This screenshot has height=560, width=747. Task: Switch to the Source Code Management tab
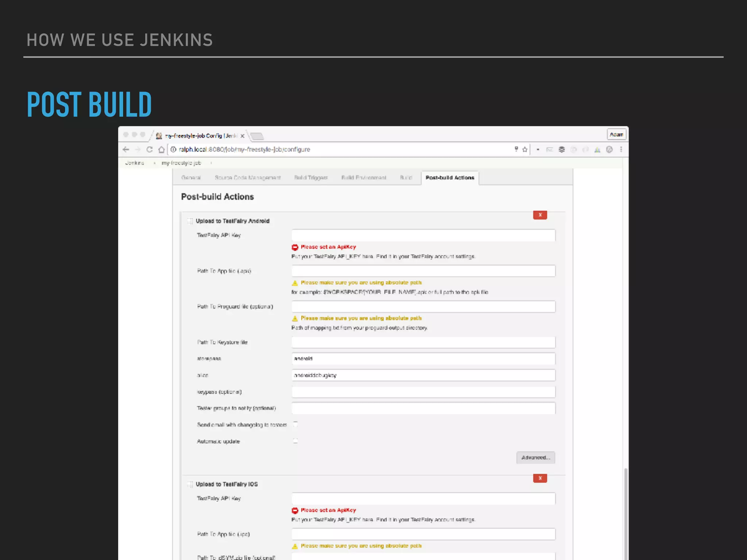pyautogui.click(x=248, y=178)
